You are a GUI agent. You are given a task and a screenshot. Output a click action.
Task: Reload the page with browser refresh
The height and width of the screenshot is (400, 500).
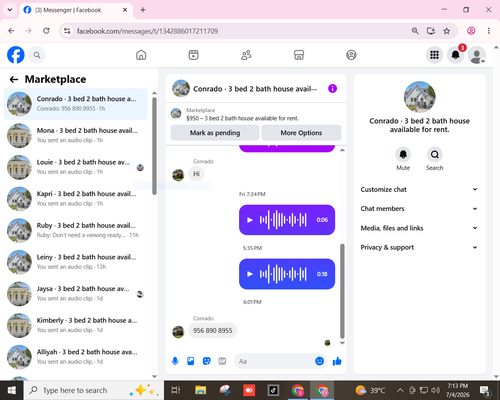tap(46, 31)
